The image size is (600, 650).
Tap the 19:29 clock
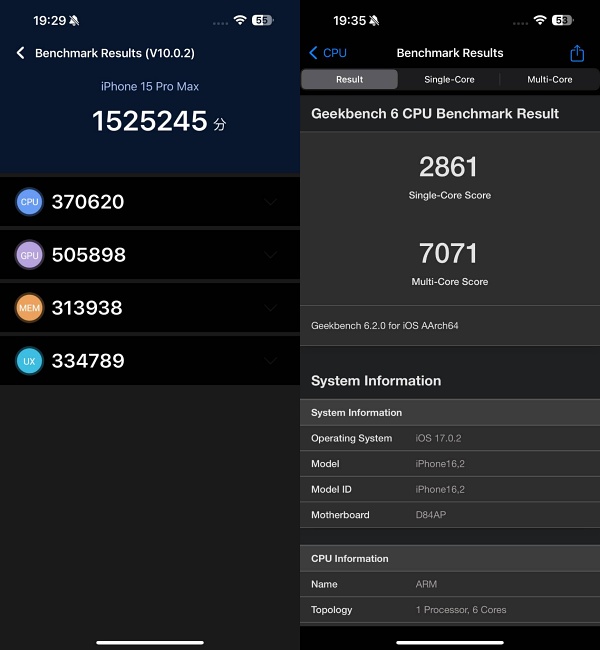(x=49, y=20)
